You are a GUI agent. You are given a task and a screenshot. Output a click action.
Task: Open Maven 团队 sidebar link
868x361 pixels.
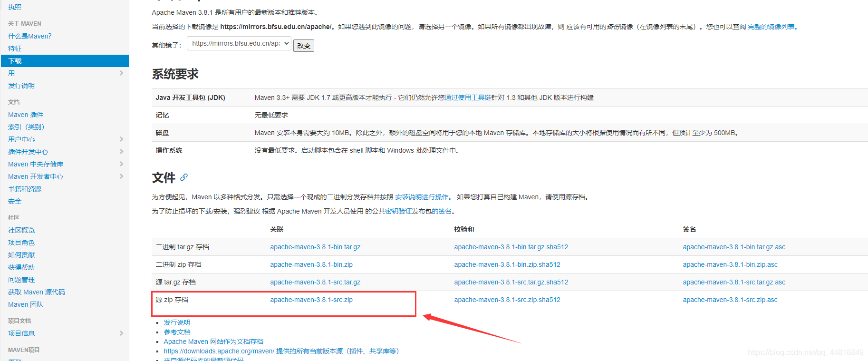point(26,304)
